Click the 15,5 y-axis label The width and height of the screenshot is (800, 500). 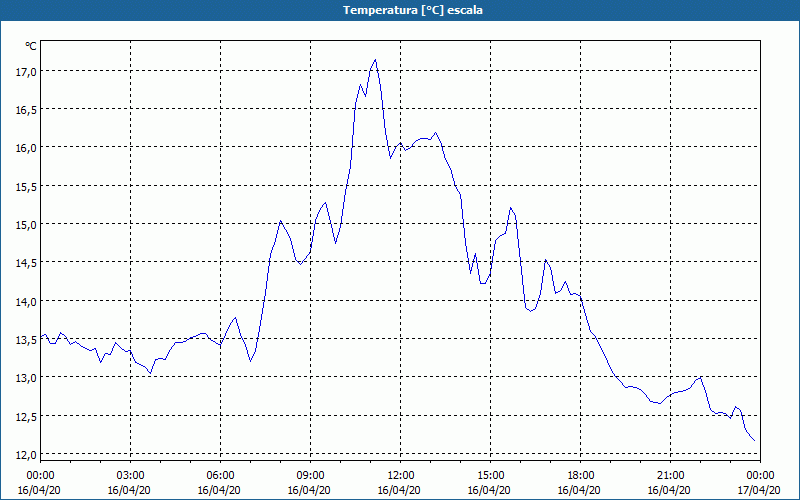point(26,187)
